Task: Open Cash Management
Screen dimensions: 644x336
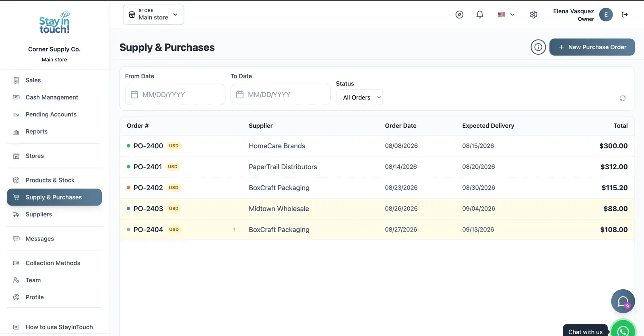Action: [x=54, y=97]
